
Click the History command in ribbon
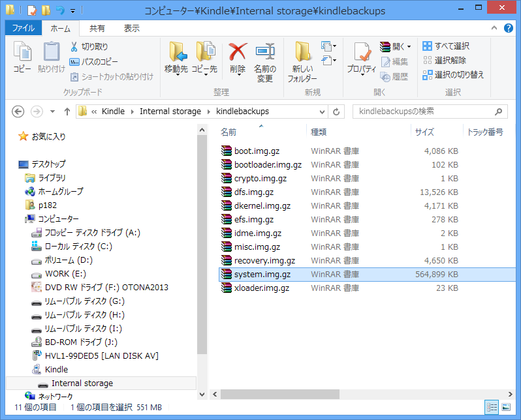pyautogui.click(x=394, y=77)
